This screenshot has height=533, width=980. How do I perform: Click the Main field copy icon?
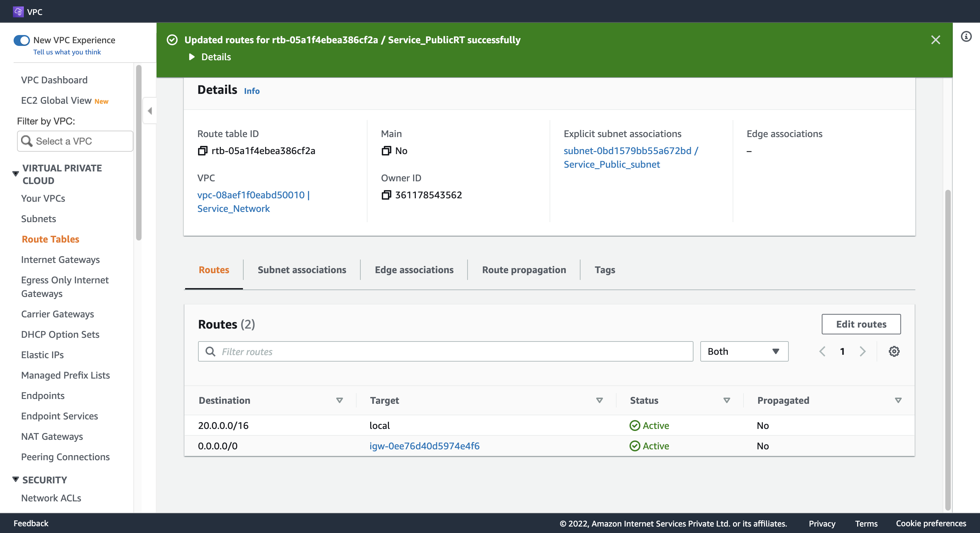coord(385,150)
